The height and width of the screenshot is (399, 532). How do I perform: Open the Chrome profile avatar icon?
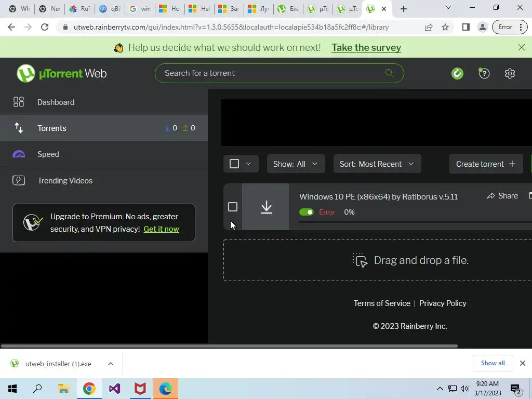coord(482,27)
